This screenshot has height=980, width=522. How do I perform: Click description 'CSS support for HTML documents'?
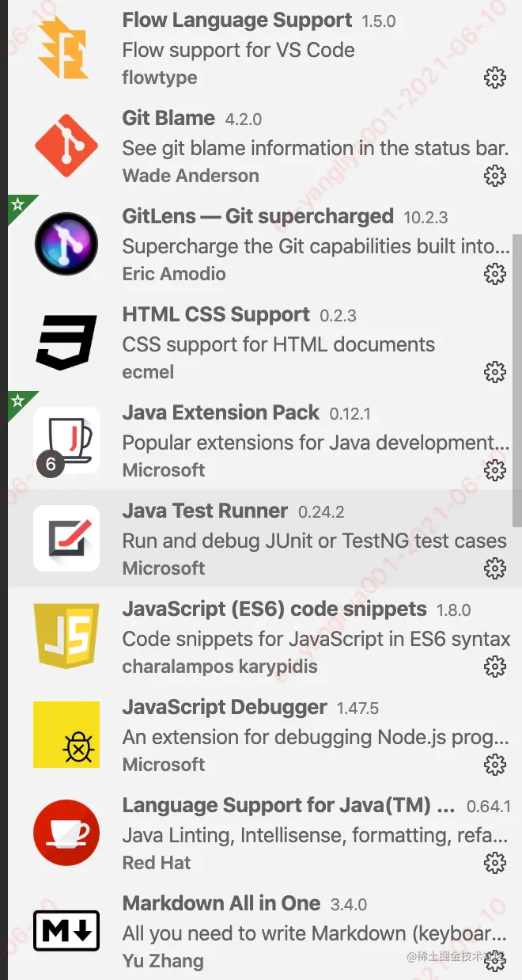point(278,344)
